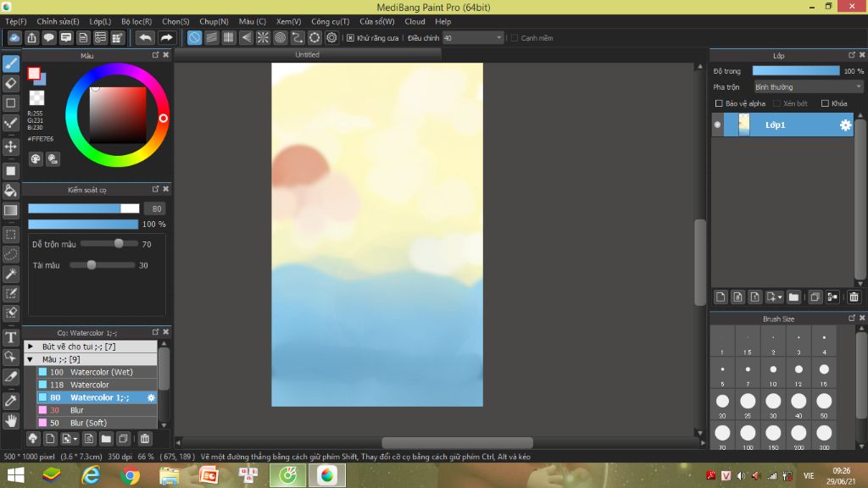Viewport: 868px width, 488px height.
Task: Select the Gradient tool
Action: point(10,210)
